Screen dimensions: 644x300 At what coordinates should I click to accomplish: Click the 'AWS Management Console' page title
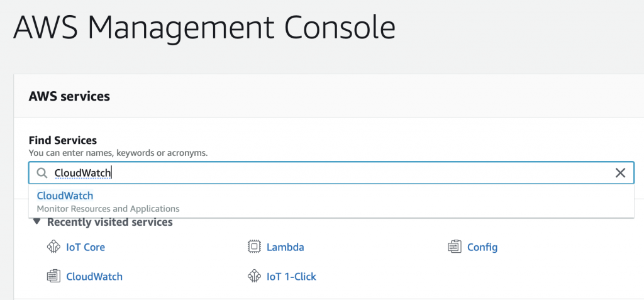click(204, 28)
